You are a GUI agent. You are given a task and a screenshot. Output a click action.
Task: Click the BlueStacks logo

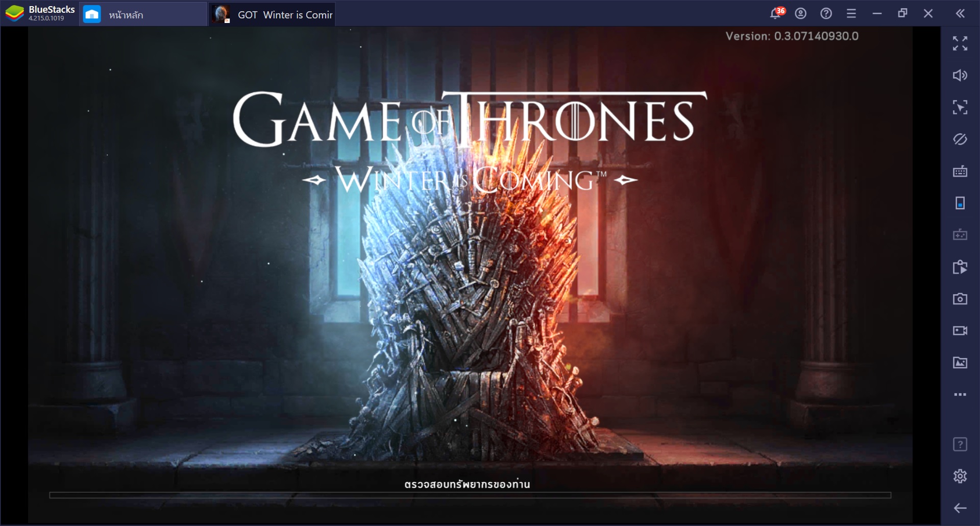tap(14, 14)
